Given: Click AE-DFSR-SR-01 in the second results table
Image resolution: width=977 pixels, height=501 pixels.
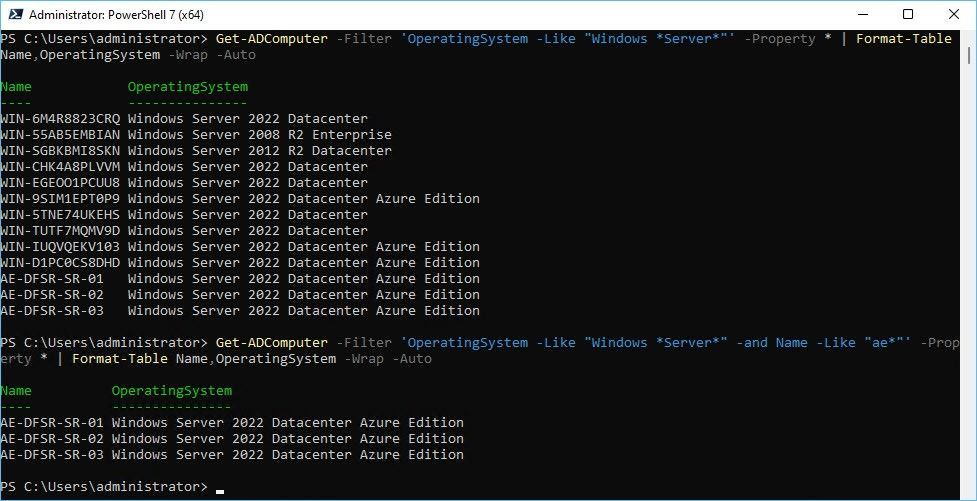Looking at the screenshot, I should click(x=52, y=422).
